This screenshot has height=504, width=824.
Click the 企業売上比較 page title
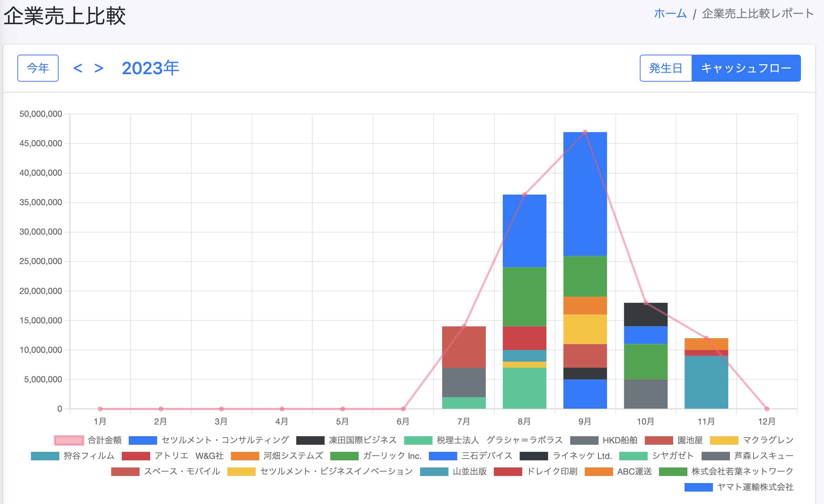click(x=65, y=16)
